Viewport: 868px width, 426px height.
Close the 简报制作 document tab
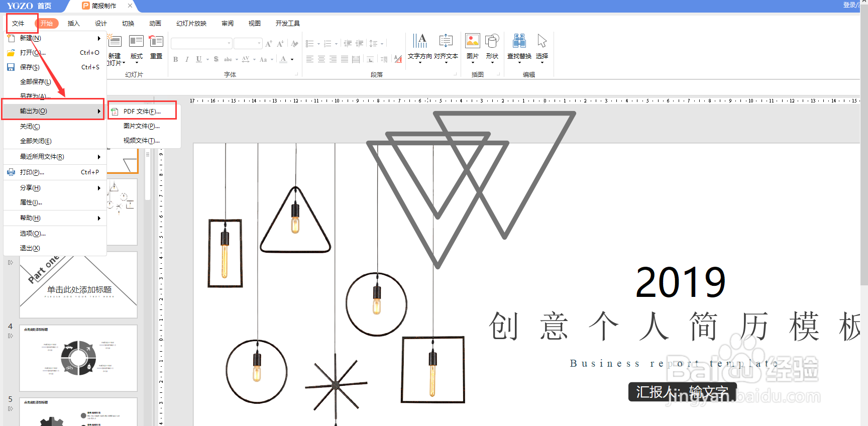click(130, 6)
